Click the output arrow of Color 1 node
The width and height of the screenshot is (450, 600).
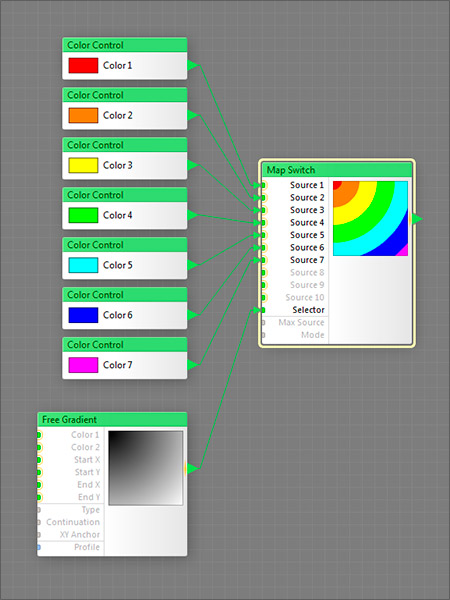[193, 65]
